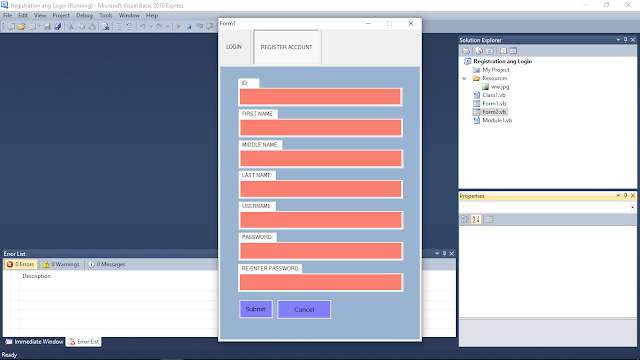Click View Designer icon in Solution Explorer
The height and width of the screenshot is (360, 640).
pyautogui.click(x=513, y=51)
